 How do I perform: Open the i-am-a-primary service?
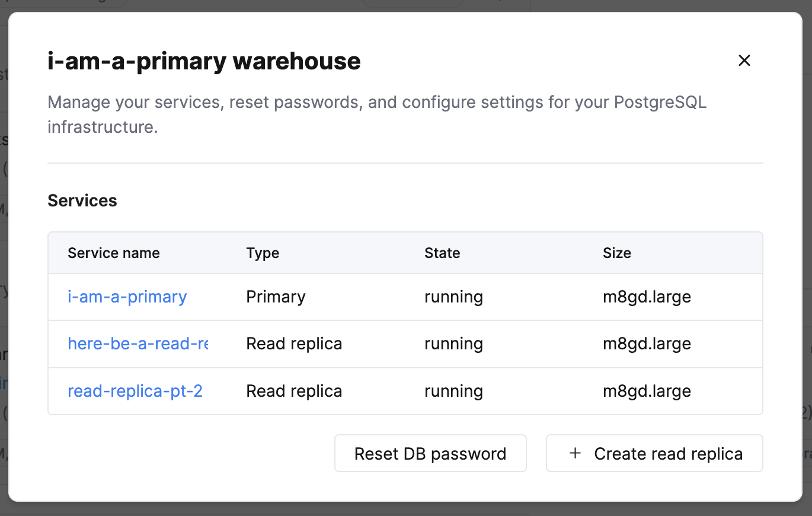pyautogui.click(x=127, y=297)
